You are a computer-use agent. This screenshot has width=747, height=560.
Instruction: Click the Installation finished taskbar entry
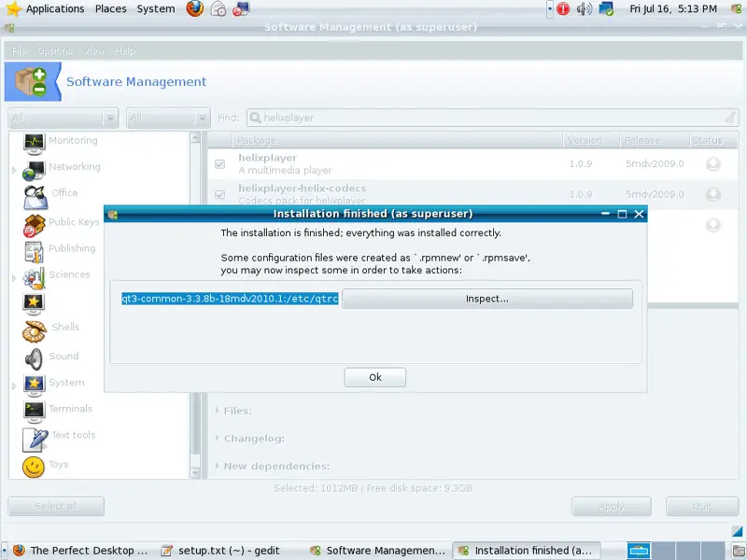pyautogui.click(x=526, y=551)
